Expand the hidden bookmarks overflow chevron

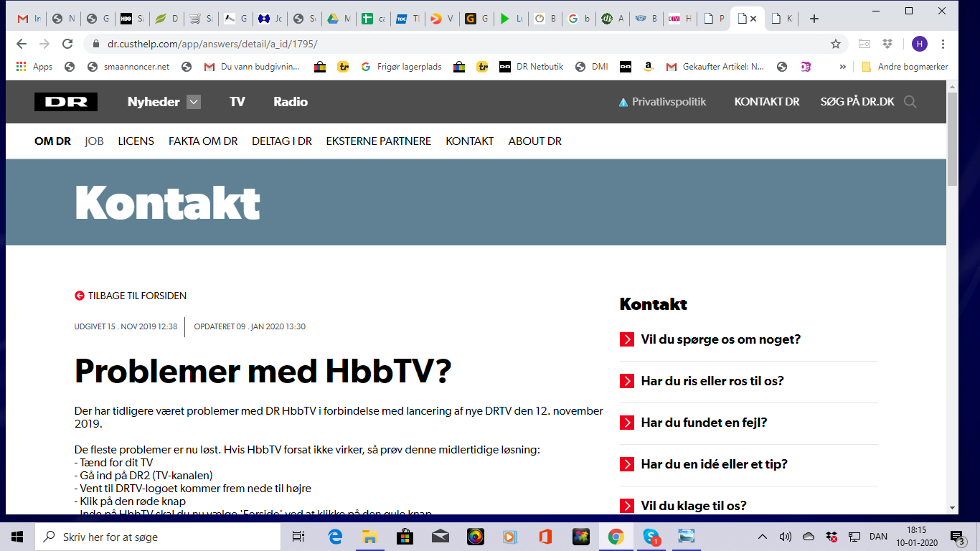coord(842,67)
